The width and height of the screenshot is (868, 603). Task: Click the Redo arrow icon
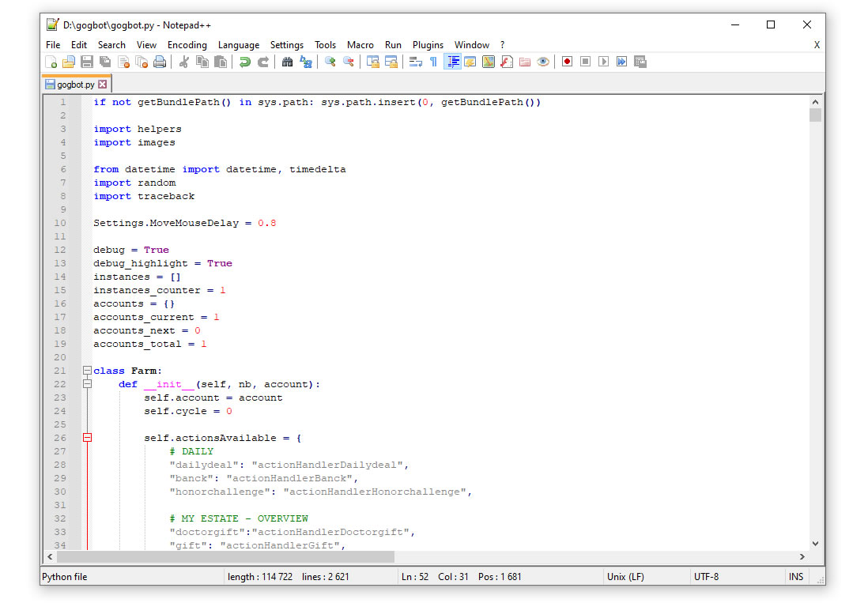(263, 62)
